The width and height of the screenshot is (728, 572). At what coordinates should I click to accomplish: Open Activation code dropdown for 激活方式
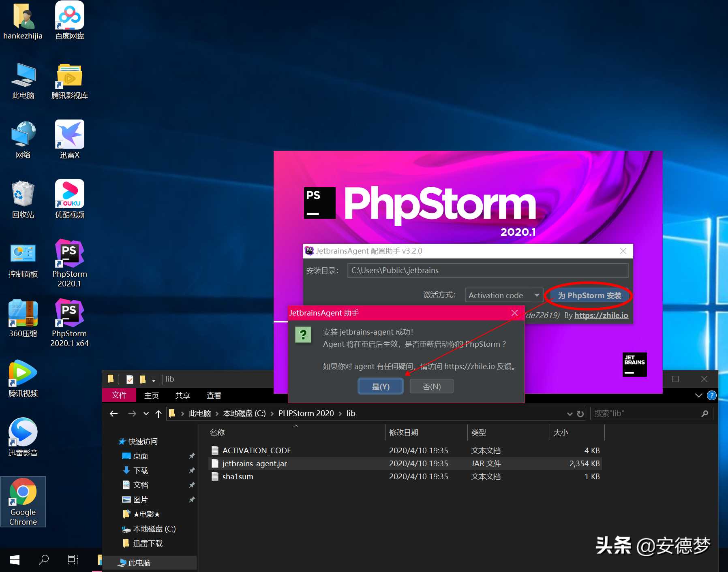tap(537, 295)
